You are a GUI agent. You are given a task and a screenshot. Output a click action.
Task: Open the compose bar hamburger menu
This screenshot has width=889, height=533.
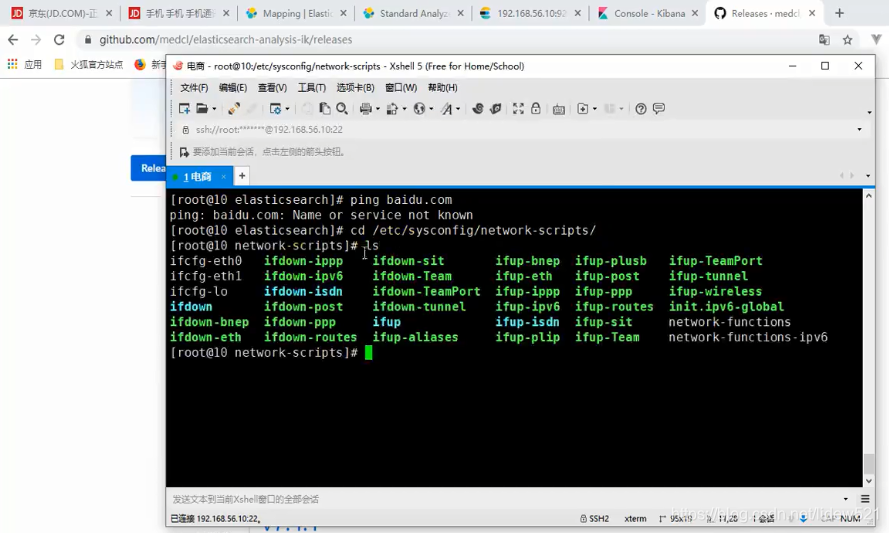tap(865, 499)
